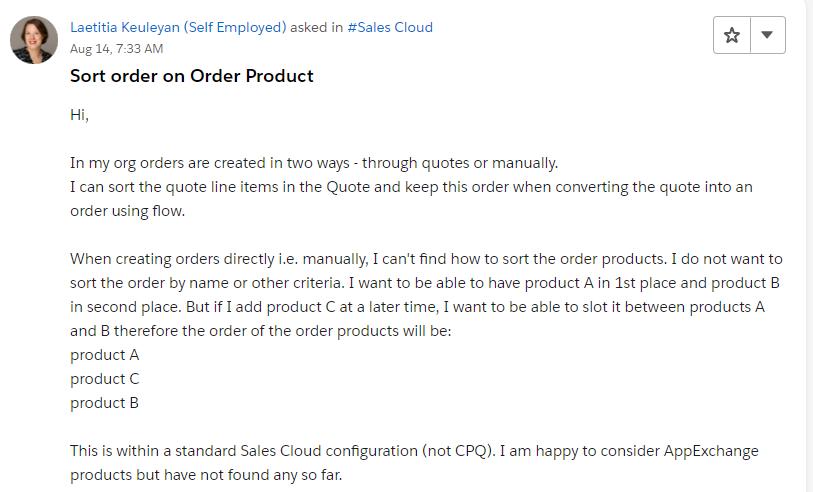This screenshot has width=813, height=492.
Task: Click the 'product B' list line
Action: tap(105, 403)
